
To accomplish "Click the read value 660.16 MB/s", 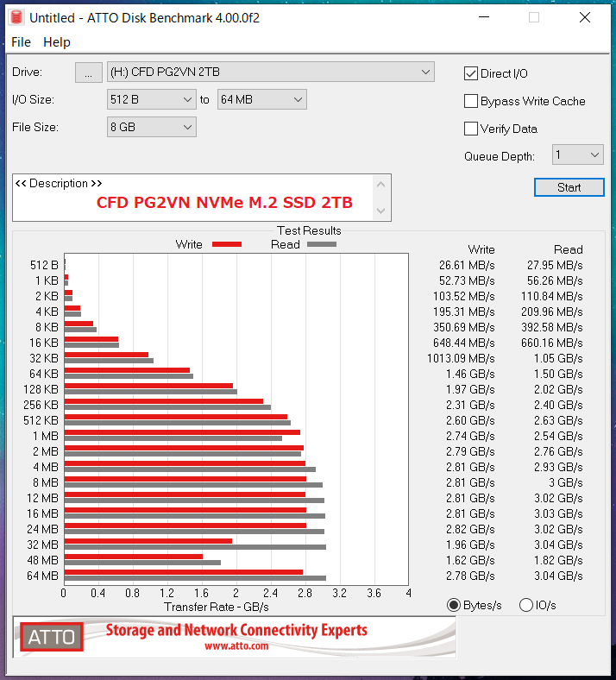I will click(552, 343).
